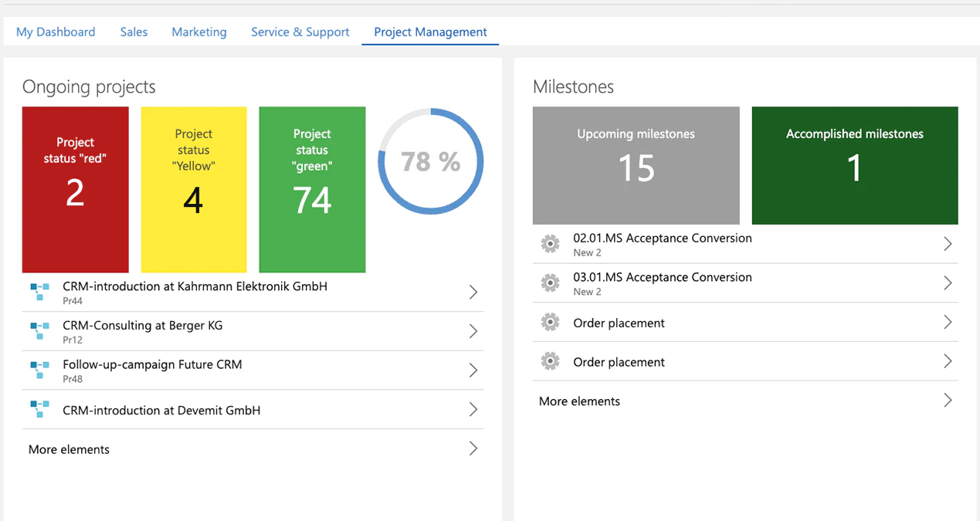Click project icon beside Follow-up-campaign Future CRM

[x=40, y=370]
